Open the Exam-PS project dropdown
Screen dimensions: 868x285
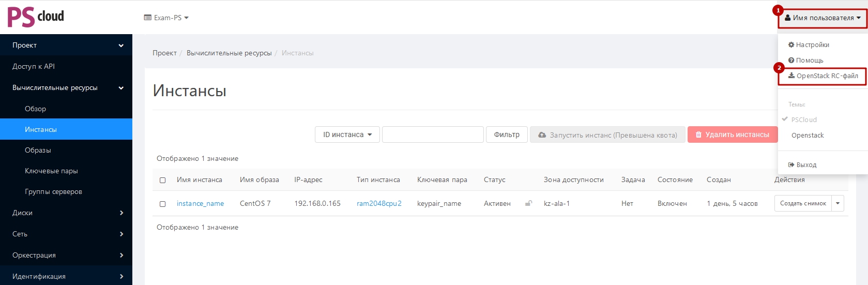coord(166,18)
